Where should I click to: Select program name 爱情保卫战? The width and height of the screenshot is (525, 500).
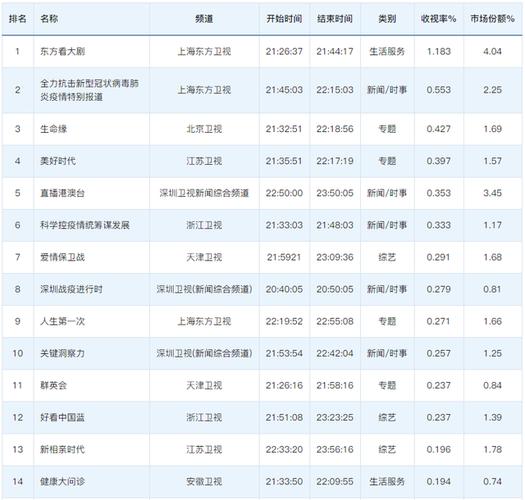tap(63, 257)
